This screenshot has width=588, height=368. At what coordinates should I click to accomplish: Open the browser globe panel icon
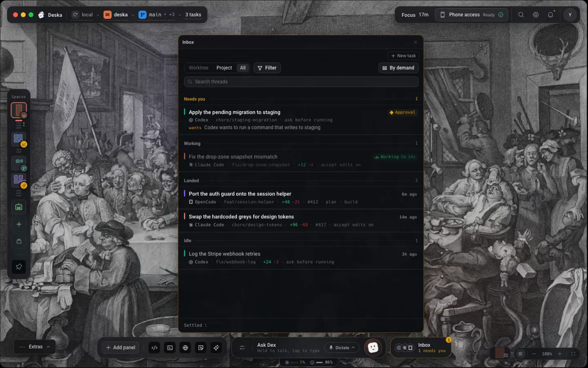[x=185, y=348]
